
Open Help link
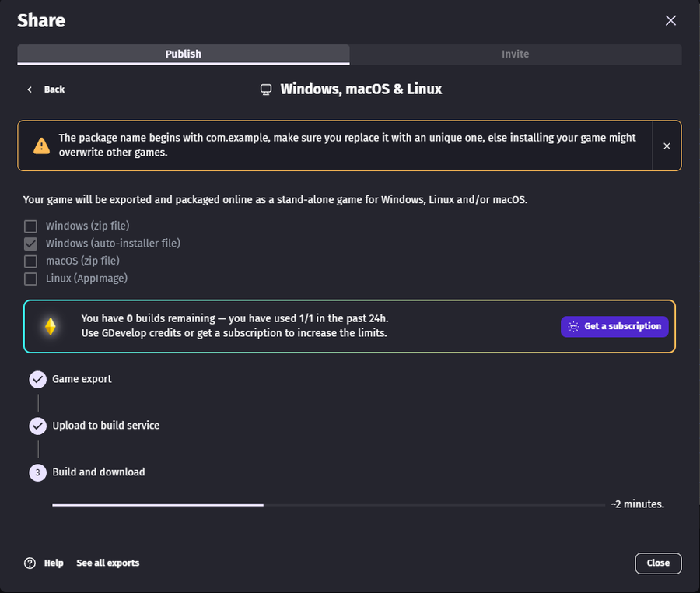(54, 563)
